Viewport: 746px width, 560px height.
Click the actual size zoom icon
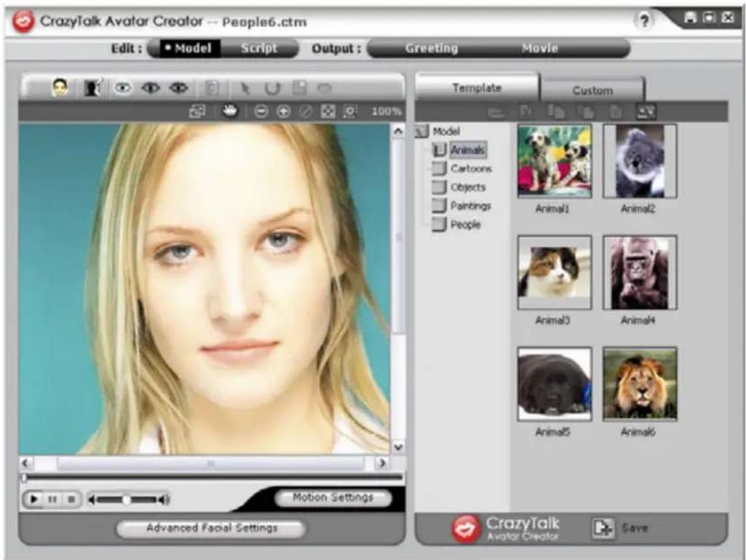point(350,112)
